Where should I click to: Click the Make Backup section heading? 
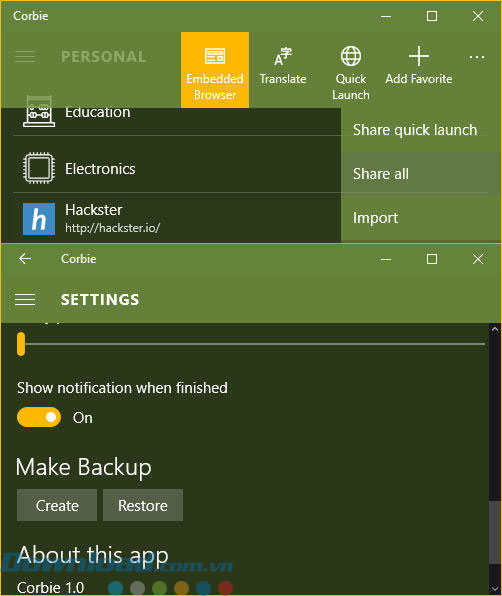(84, 468)
